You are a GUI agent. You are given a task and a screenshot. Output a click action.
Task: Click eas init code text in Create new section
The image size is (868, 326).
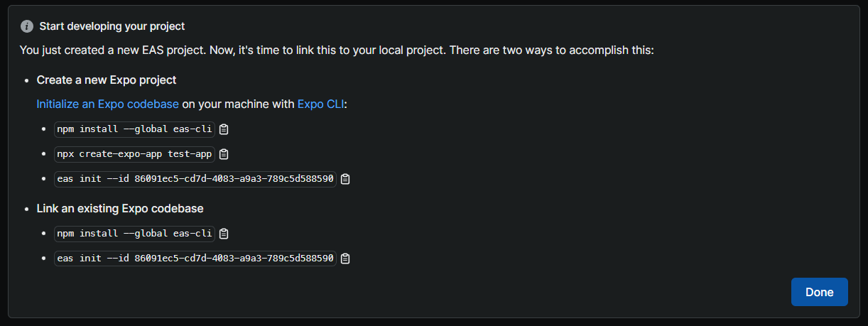[x=195, y=179]
